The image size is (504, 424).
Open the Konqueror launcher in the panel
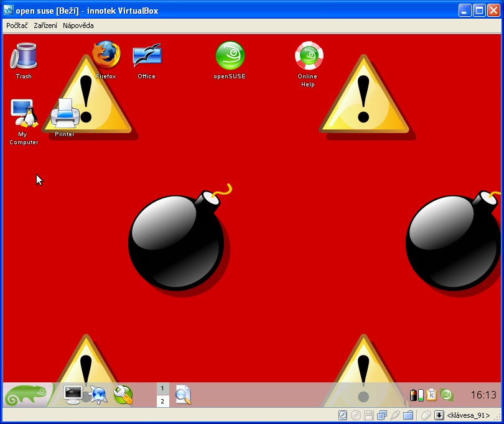click(98, 394)
